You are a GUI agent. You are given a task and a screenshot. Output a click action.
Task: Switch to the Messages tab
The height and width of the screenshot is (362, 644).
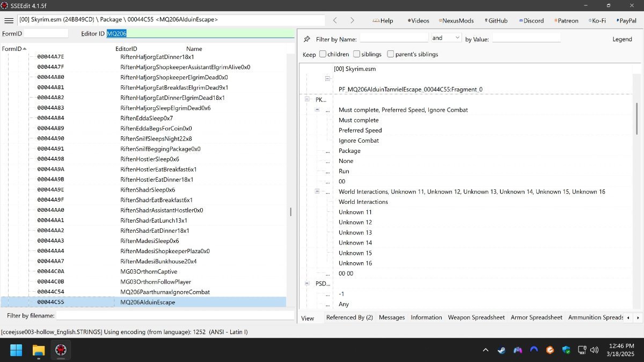tap(392, 317)
